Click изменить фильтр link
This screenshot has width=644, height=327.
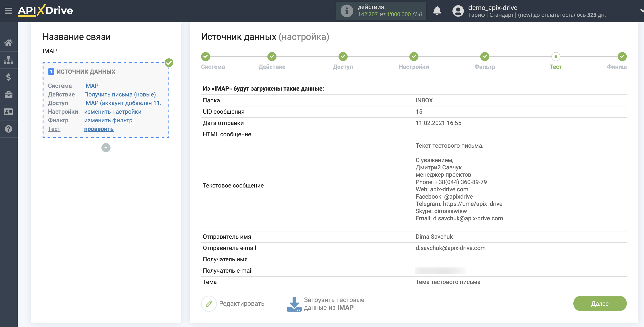tap(108, 120)
